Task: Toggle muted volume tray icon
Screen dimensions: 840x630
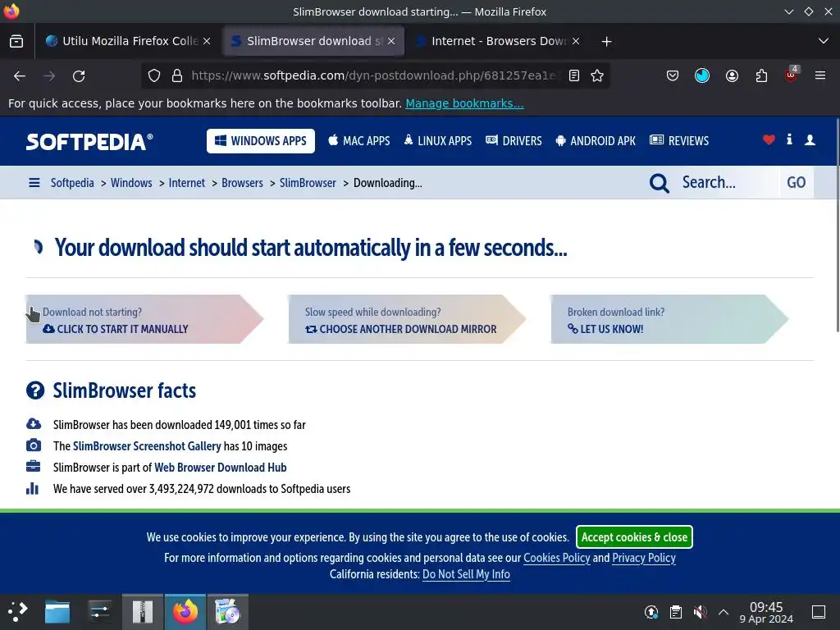Action: 700,612
